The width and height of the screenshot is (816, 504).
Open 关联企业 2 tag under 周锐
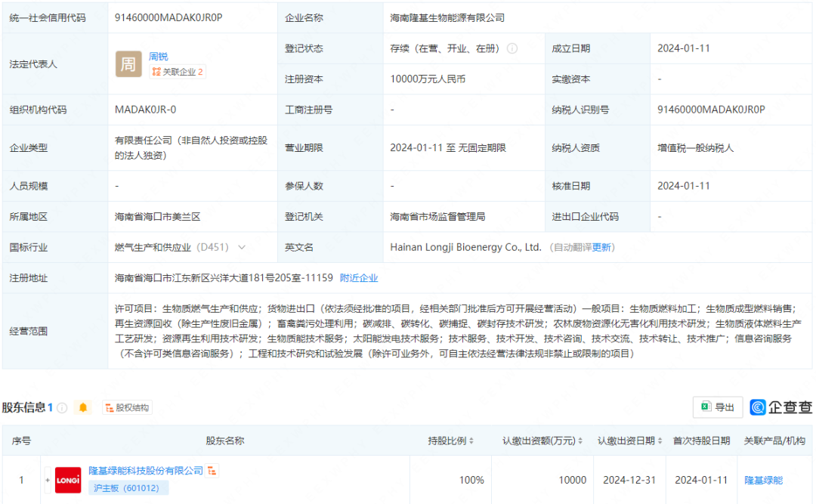pos(178,72)
